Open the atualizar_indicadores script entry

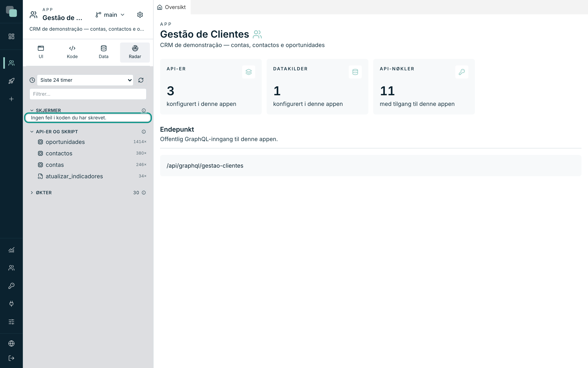88,176
